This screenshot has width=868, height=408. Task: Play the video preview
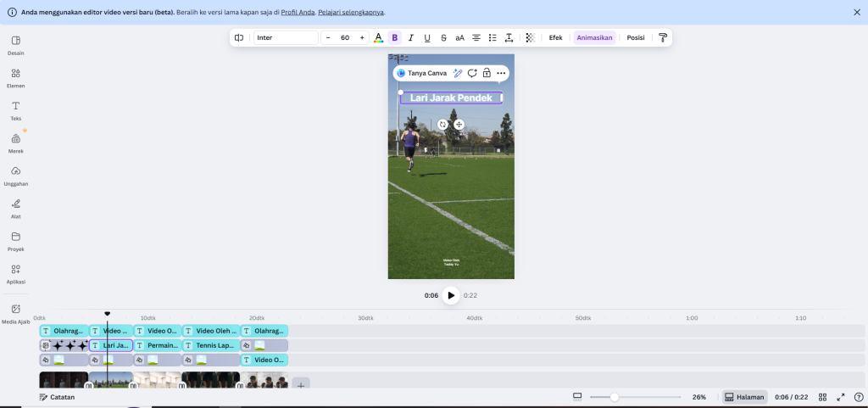tap(451, 296)
